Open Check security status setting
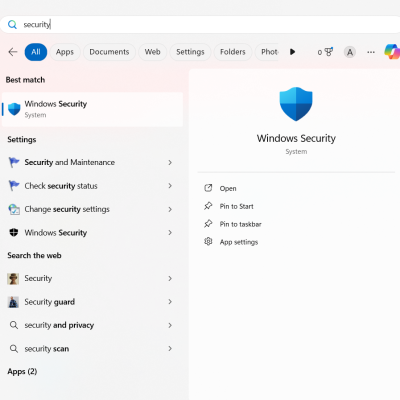400x400 pixels. pos(92,186)
